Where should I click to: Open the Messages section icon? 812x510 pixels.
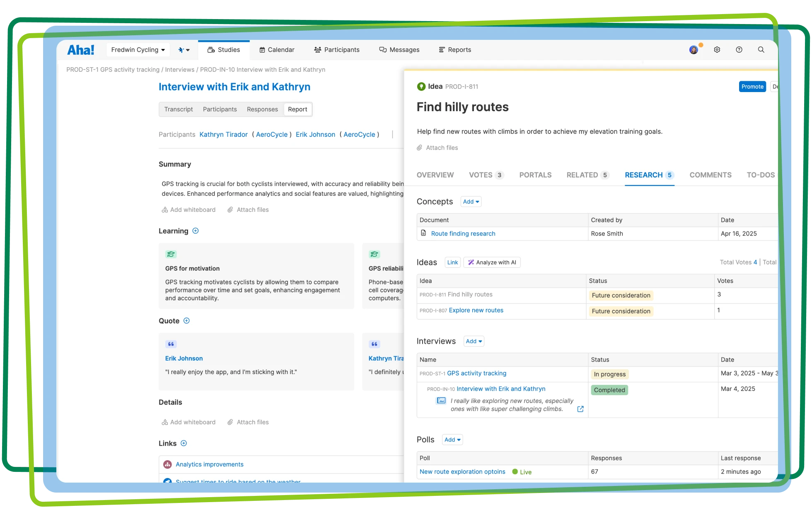point(382,49)
